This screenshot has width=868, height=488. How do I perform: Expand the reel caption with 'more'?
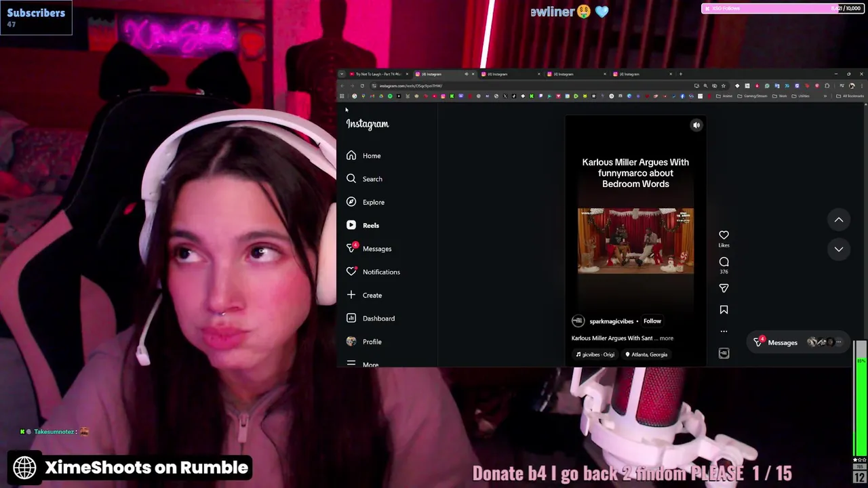pos(667,338)
